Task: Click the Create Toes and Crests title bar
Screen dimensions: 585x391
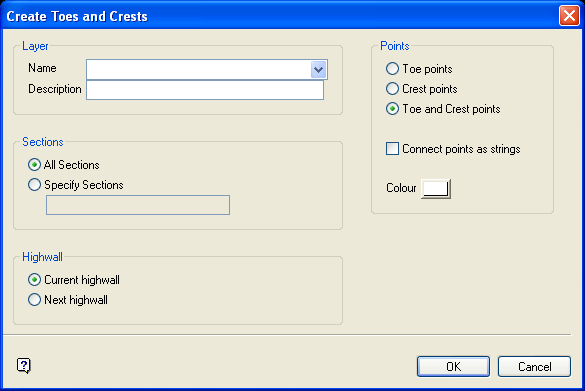Action: [280, 16]
